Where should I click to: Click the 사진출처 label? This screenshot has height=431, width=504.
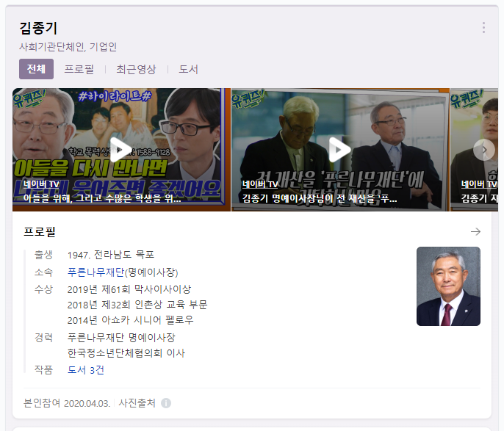(137, 403)
